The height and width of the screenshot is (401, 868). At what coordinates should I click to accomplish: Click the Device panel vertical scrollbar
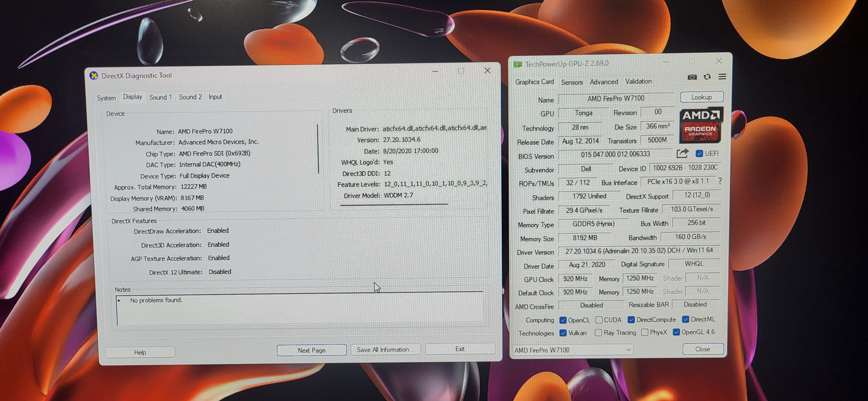(x=318, y=149)
